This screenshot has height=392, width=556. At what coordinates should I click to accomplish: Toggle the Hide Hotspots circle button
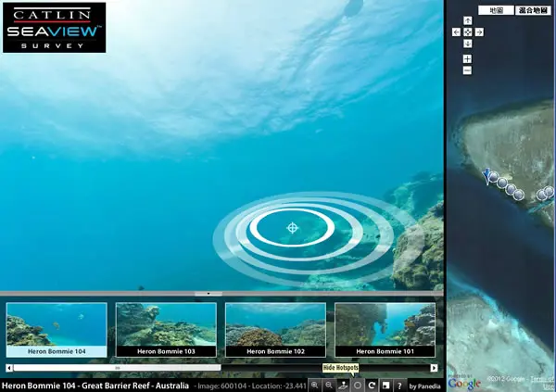[x=358, y=386]
